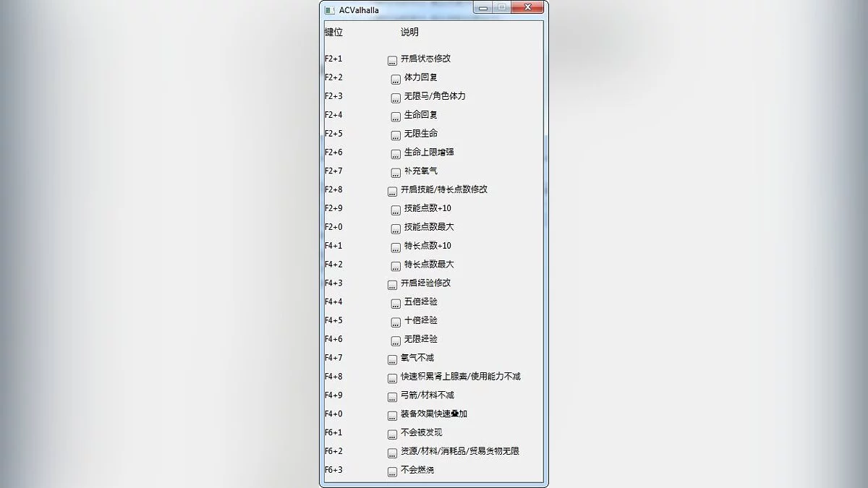Check the 弓箭/材料不减 option
This screenshot has height=488, width=868.
tap(392, 398)
